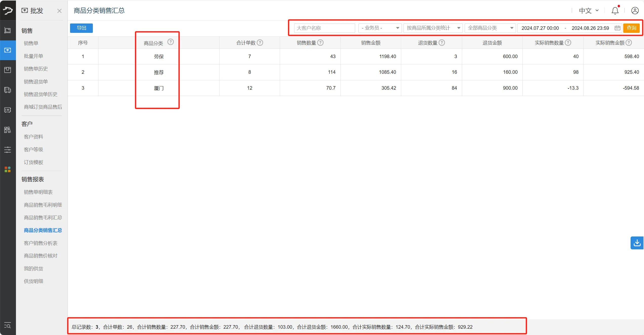Open the user account profile icon
The image size is (644, 335).
tap(635, 11)
